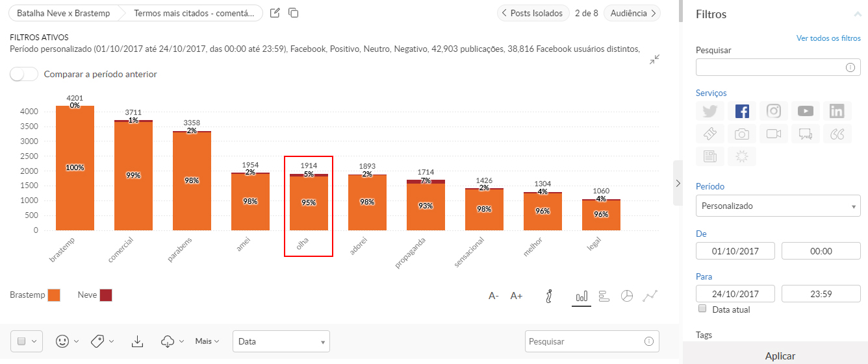Click the Aplicar button

(780, 356)
